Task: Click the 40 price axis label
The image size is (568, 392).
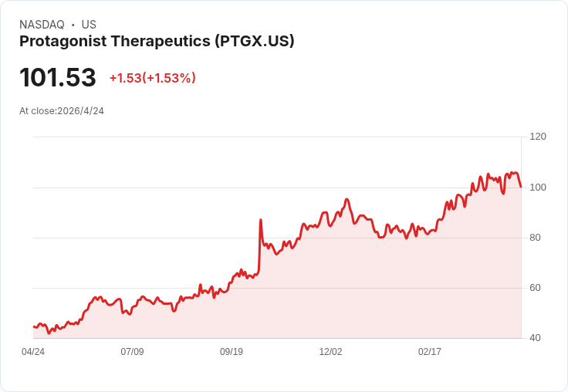Action: (x=535, y=338)
